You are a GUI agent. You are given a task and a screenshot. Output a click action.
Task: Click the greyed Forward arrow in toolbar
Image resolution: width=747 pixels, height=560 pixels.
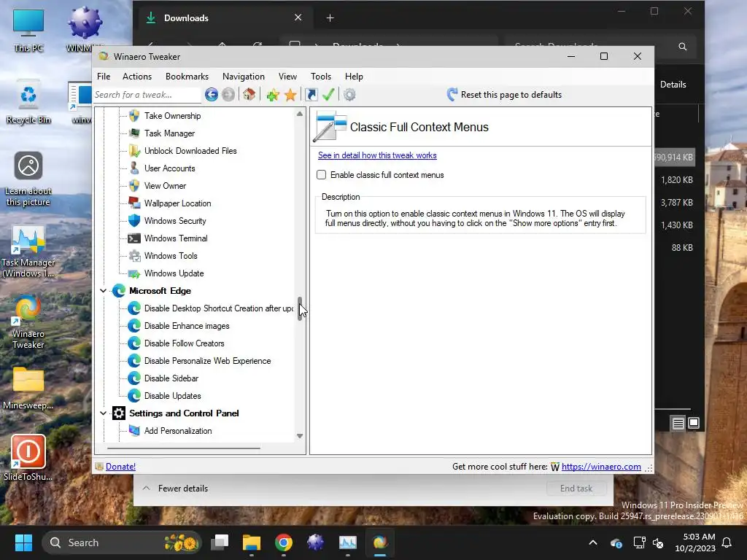[228, 95]
